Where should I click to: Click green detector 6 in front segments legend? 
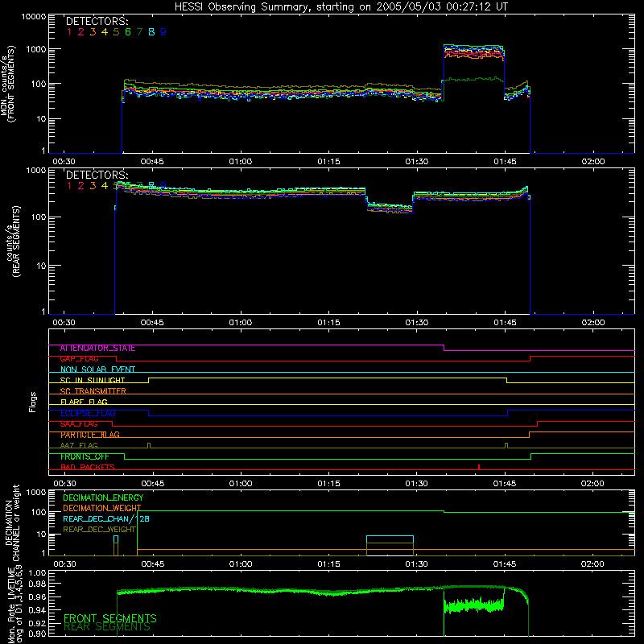click(128, 32)
